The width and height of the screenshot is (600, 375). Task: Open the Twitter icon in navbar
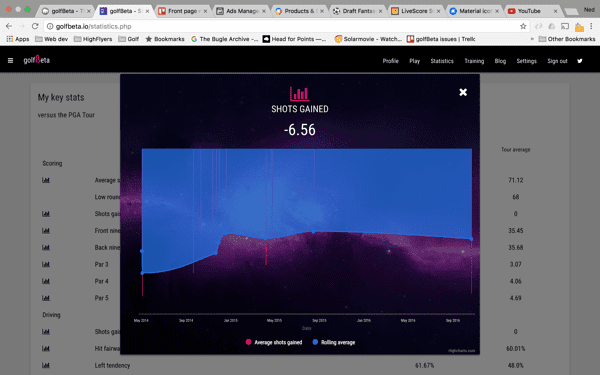point(580,61)
